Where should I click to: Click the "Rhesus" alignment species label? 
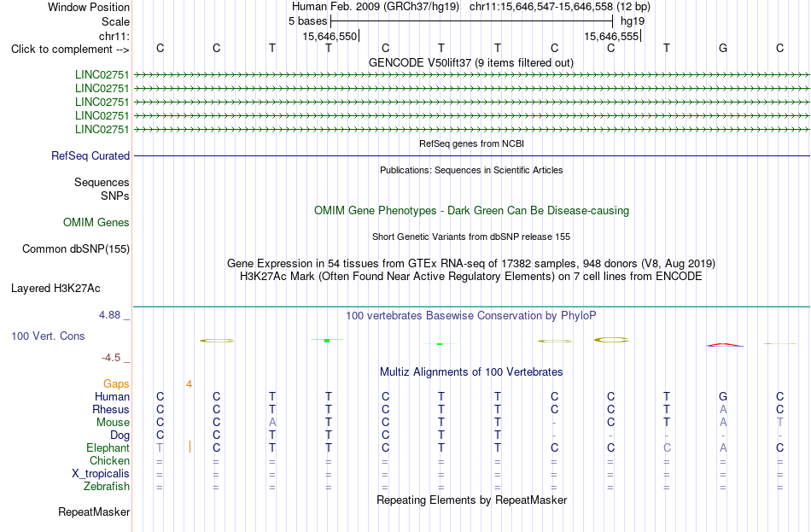click(111, 410)
